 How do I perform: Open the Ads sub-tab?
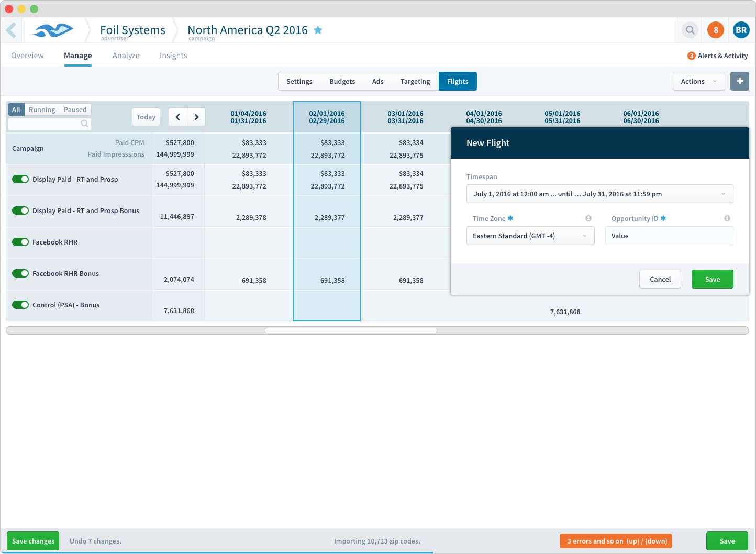(378, 81)
